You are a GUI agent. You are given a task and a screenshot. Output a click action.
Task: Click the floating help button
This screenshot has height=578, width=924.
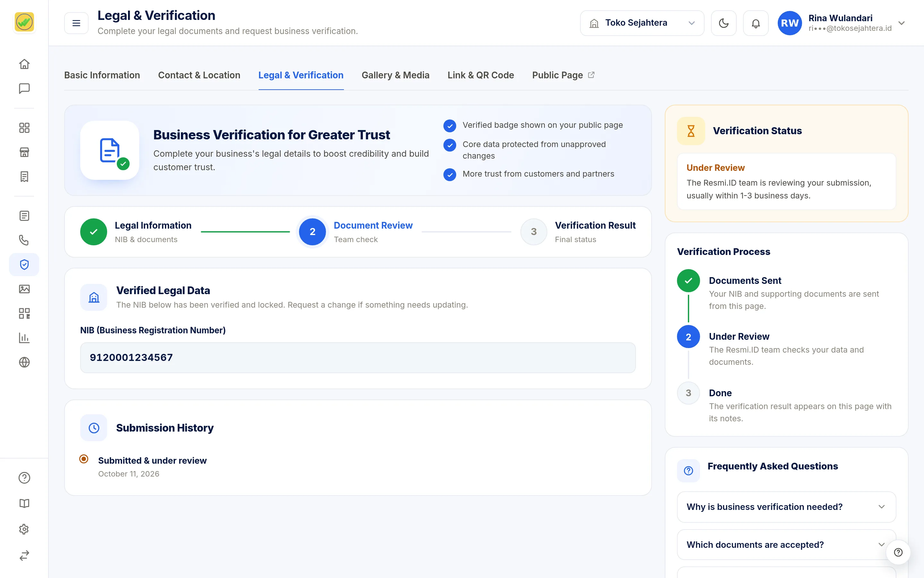[898, 552]
